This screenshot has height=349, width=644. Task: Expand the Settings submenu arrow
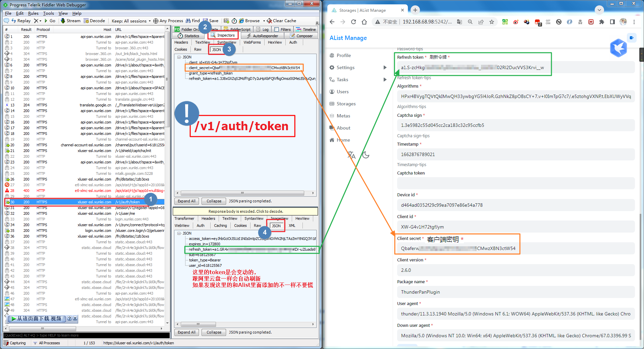click(x=385, y=67)
